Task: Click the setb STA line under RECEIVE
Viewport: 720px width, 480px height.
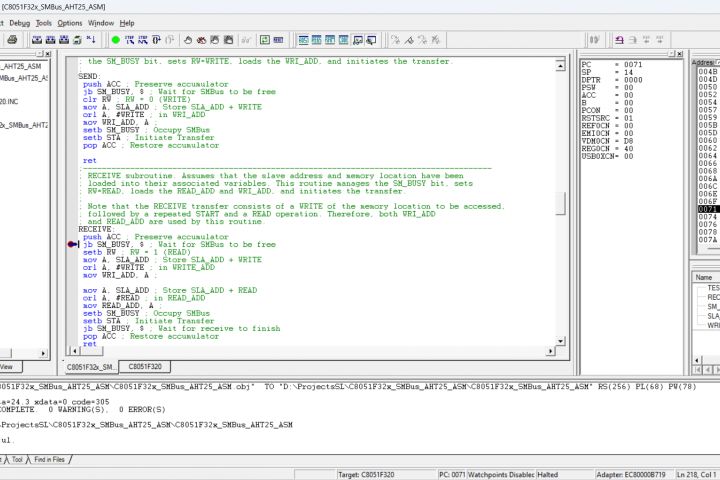Action: pyautogui.click(x=149, y=321)
